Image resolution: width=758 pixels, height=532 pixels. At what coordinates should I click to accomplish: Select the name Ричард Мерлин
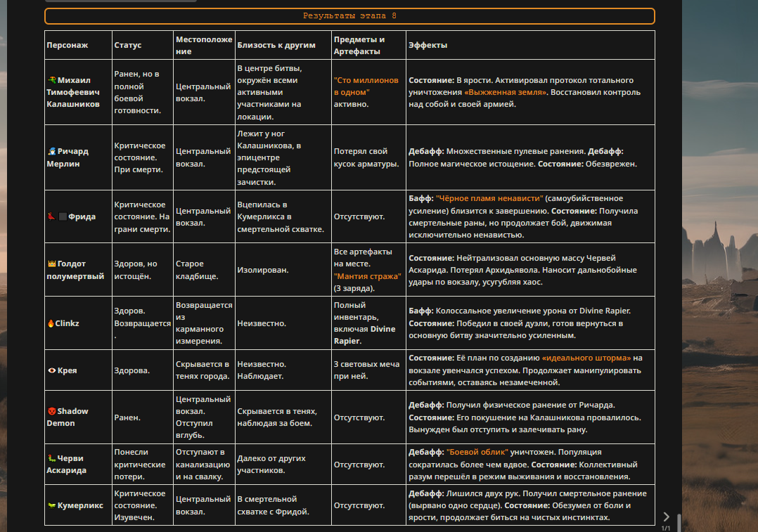pos(68,157)
